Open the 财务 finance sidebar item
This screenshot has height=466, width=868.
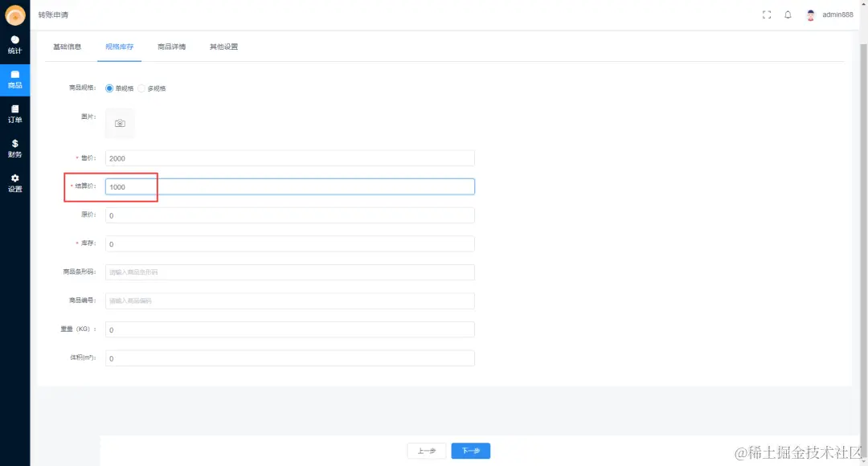(15, 149)
